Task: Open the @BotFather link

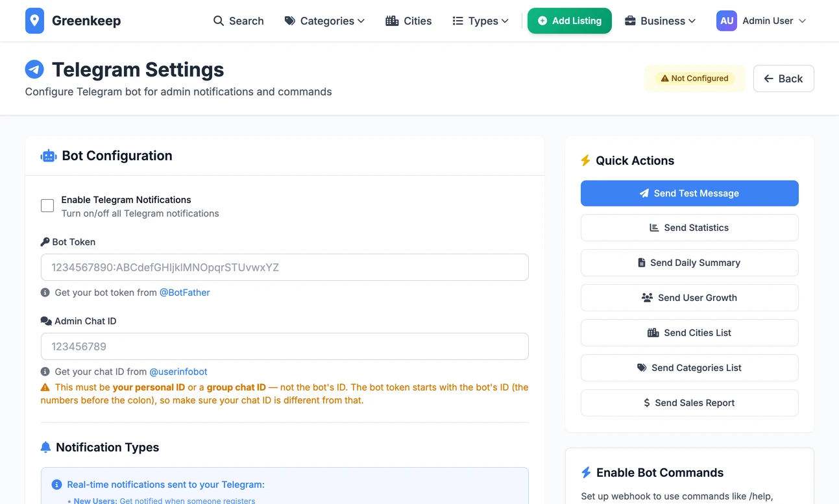Action: pyautogui.click(x=185, y=293)
